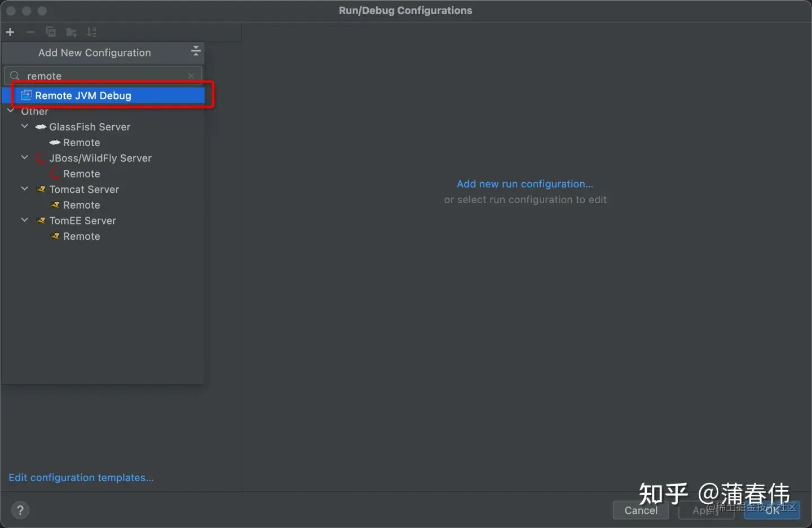Click the red close window button
The image size is (812, 528).
tap(11, 11)
